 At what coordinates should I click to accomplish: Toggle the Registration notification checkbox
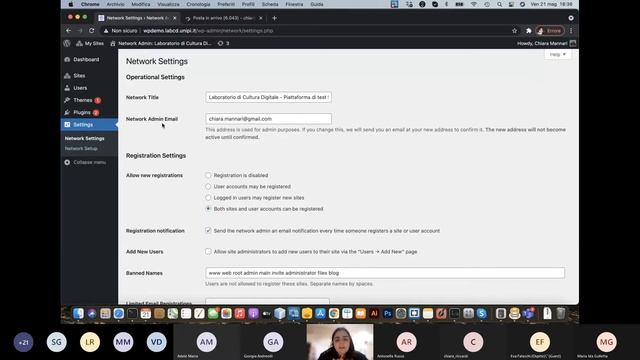[x=208, y=231]
